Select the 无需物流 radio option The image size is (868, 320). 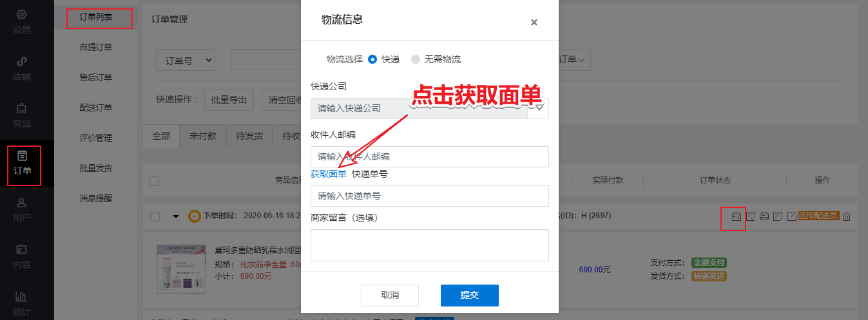pos(416,59)
